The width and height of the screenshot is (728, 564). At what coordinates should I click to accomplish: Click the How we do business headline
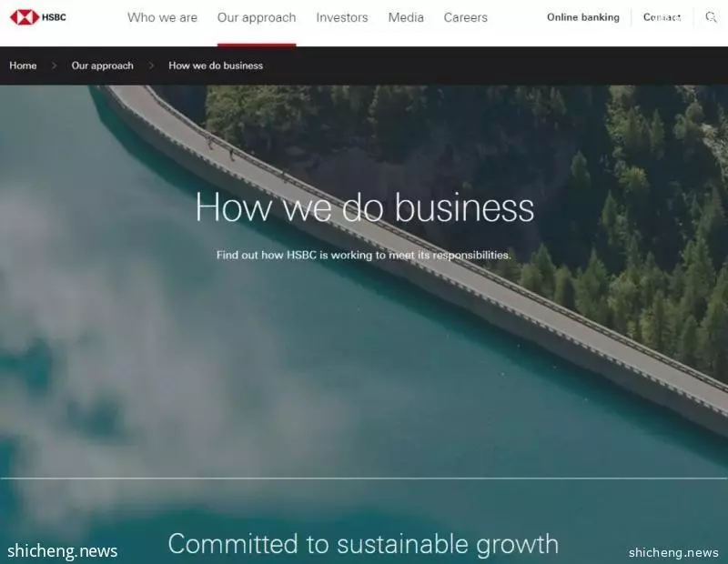click(x=365, y=207)
